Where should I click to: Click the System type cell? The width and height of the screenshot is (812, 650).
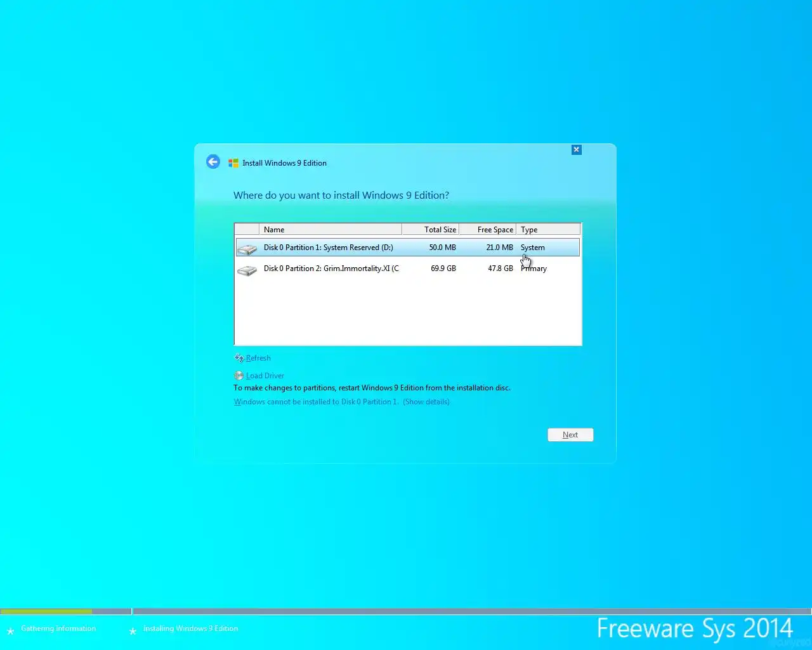point(533,248)
